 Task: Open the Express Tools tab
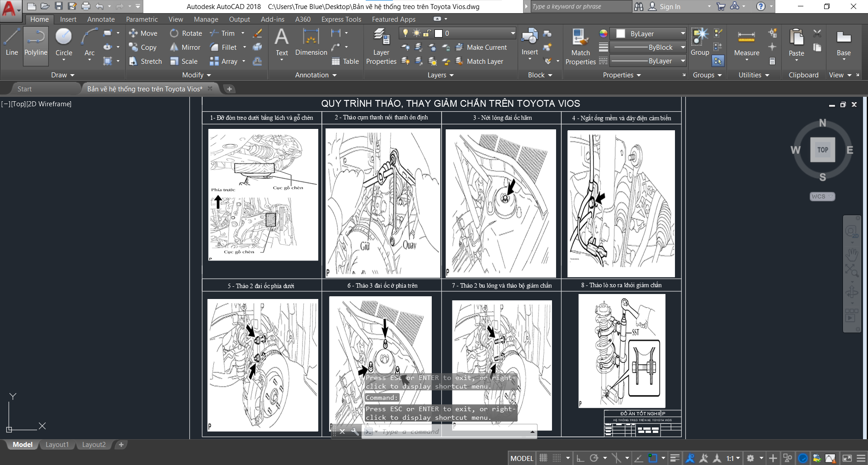pos(341,19)
